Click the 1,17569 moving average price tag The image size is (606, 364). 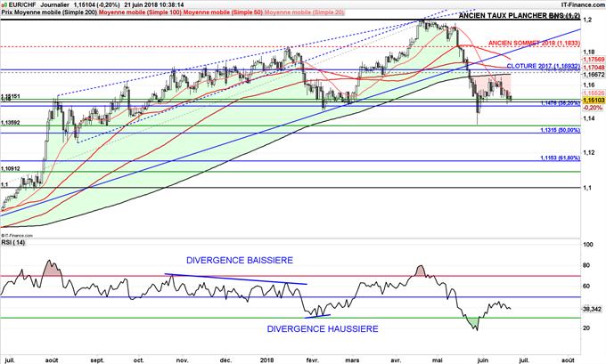pyautogui.click(x=594, y=60)
